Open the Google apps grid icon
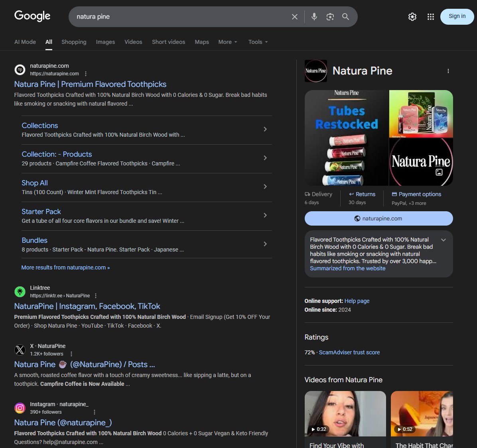Viewport: 477px width, 448px height. click(430, 17)
